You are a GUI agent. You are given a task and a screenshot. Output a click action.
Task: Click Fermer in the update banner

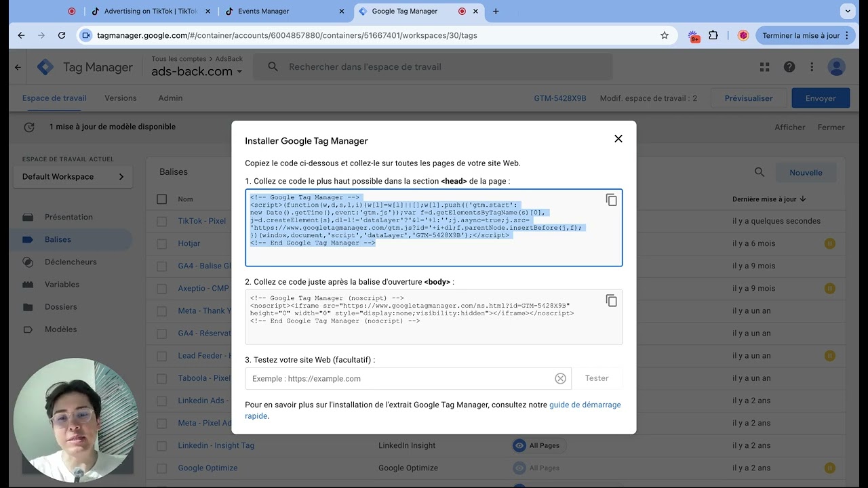tap(831, 127)
